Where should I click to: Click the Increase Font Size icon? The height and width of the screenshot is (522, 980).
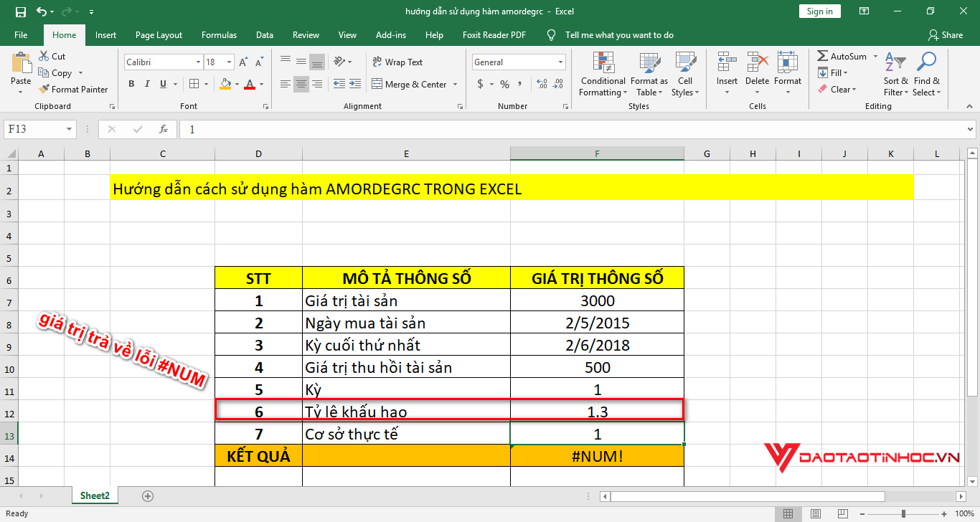click(x=243, y=62)
